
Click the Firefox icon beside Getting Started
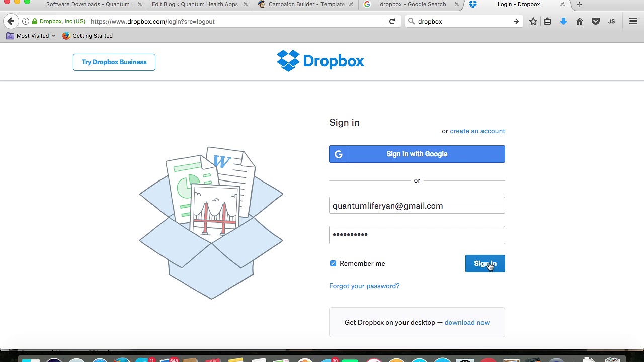pyautogui.click(x=66, y=36)
